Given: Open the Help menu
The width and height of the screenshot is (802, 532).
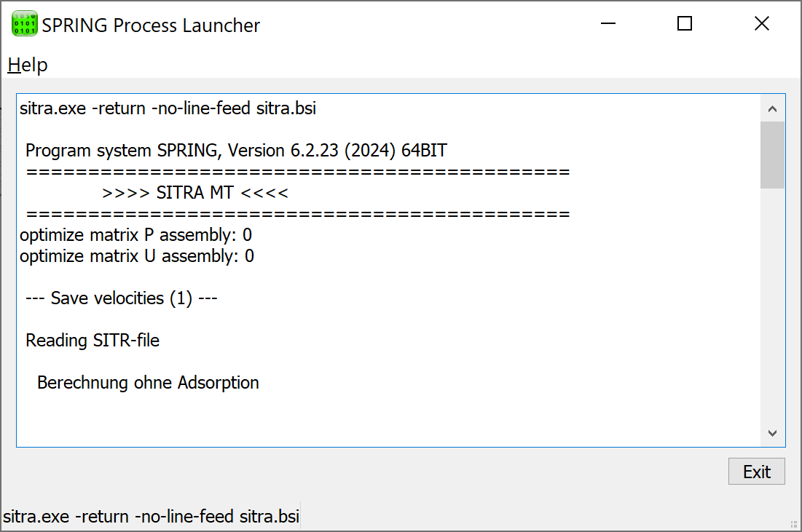Looking at the screenshot, I should point(28,65).
